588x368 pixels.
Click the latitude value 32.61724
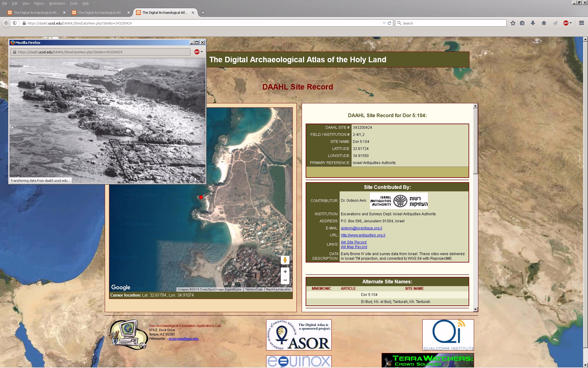pos(361,149)
